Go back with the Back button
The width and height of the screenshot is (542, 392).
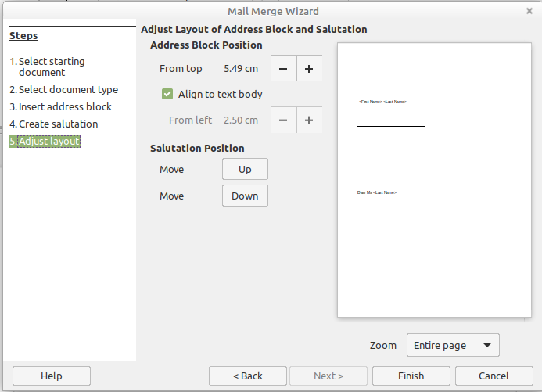click(x=247, y=376)
